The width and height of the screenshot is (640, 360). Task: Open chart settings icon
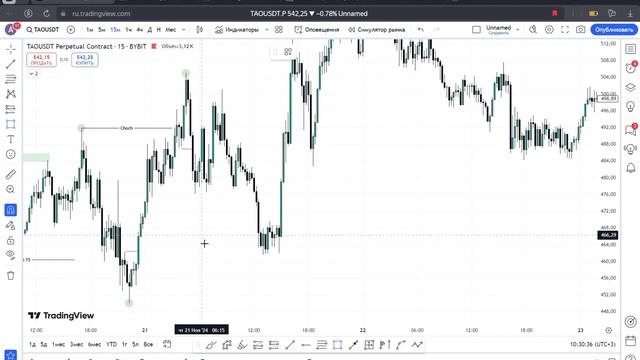click(x=549, y=29)
